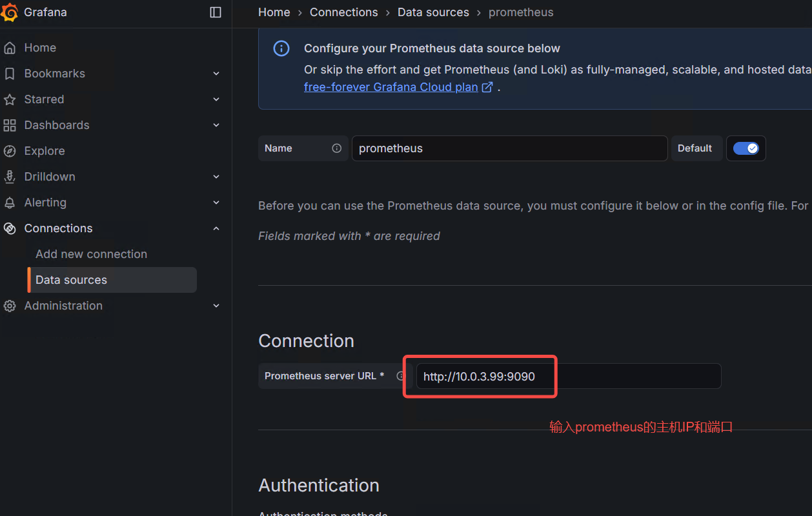
Task: Open Connections label in the sidebar
Action: 58,228
